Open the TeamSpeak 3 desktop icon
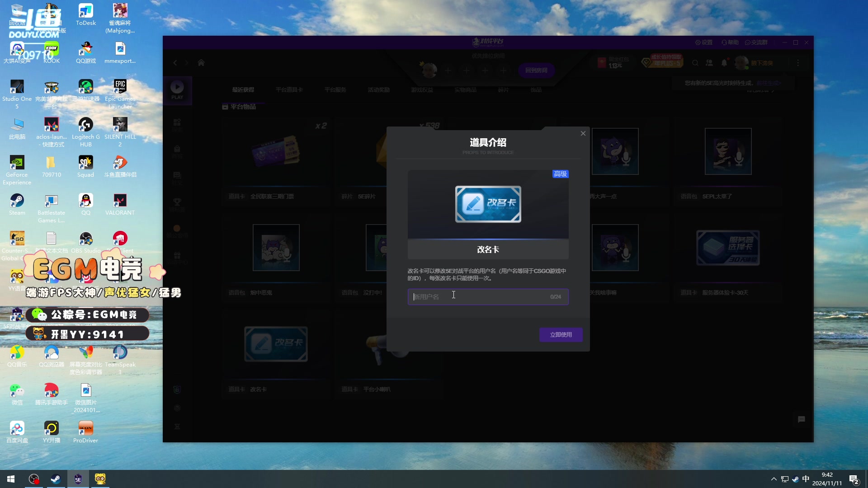Viewport: 868px width, 488px height. [x=120, y=352]
